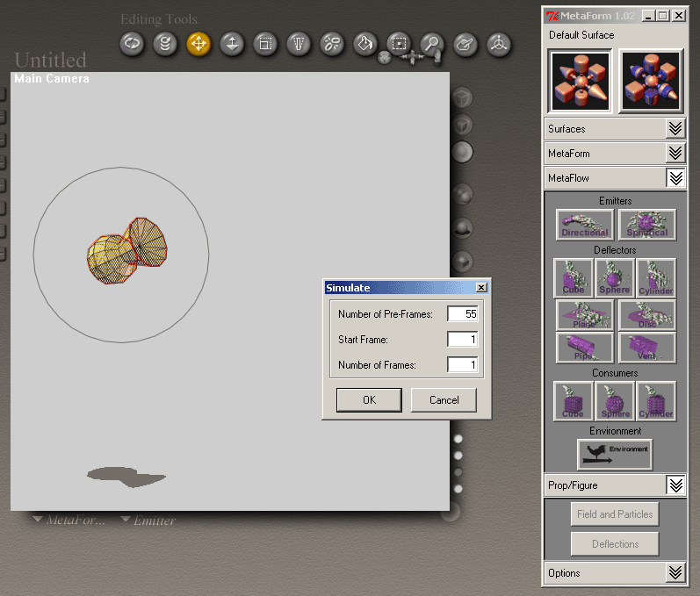Select the View Magnifier tool
700x596 pixels.
[x=431, y=43]
